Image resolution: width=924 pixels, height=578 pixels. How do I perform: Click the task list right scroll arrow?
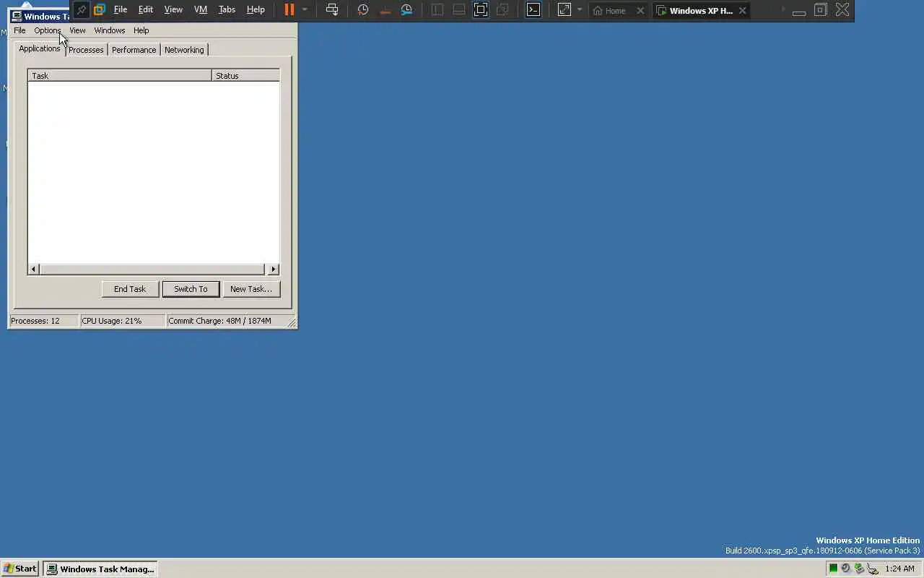(x=274, y=269)
